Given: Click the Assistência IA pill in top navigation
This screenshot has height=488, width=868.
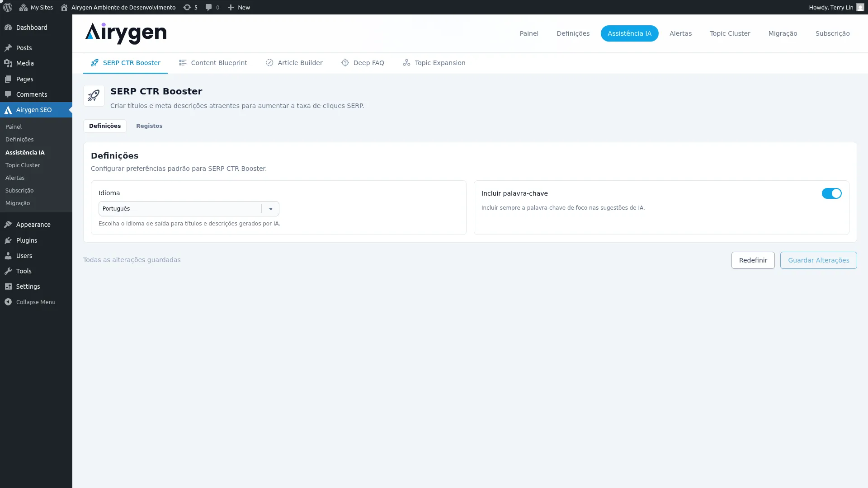Looking at the screenshot, I should click(x=630, y=33).
